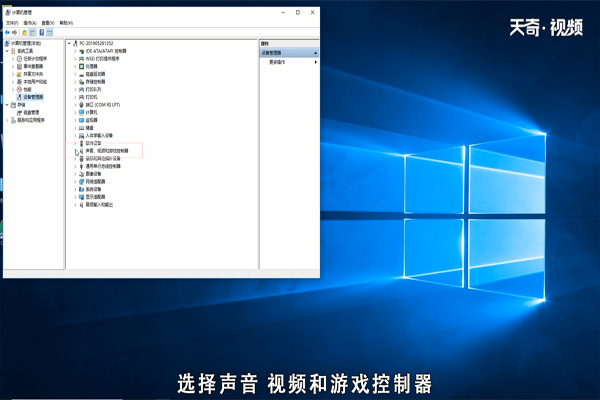The height and width of the screenshot is (400, 600).
Task: Click the 显示适配器 display icon
Action: click(82, 197)
